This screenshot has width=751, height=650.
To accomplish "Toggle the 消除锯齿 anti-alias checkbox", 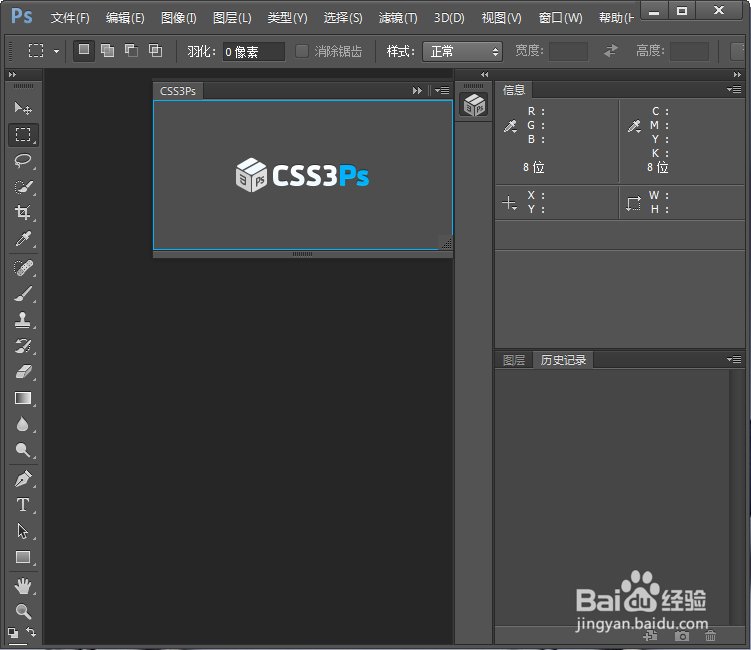I will click(x=302, y=51).
